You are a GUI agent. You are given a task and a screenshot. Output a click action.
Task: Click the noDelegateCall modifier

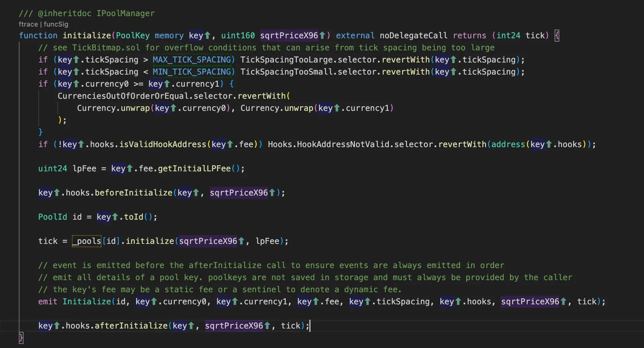pyautogui.click(x=413, y=36)
